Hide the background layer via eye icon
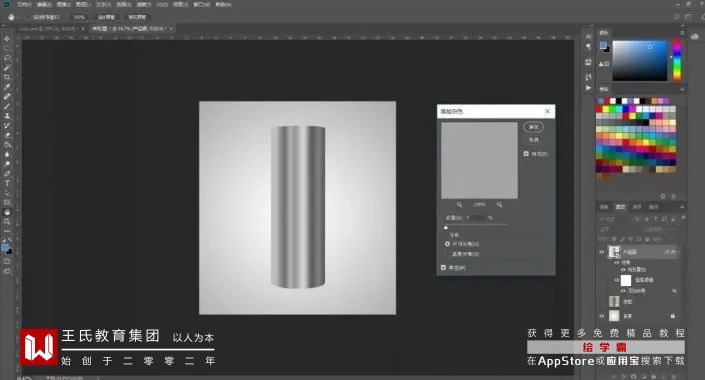The width and height of the screenshot is (705, 380). pos(602,316)
